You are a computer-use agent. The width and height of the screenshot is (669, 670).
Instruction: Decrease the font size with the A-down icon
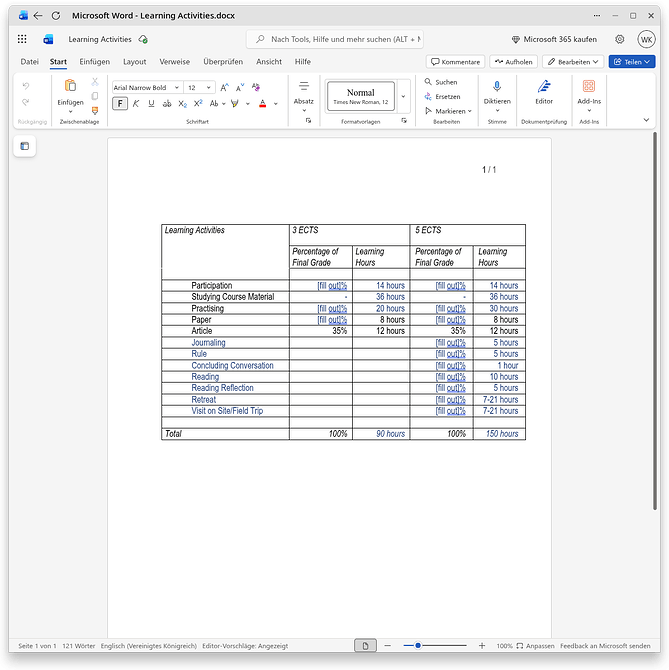coord(240,88)
